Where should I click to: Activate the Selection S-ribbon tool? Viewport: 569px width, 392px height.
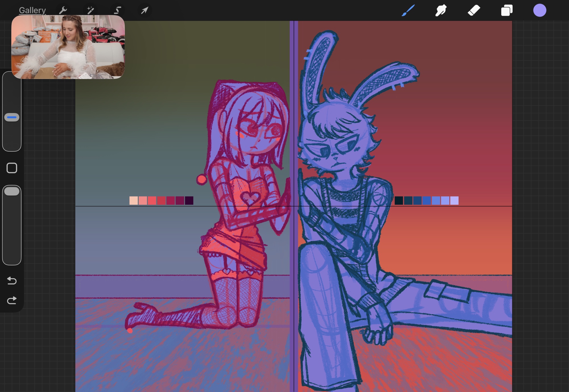(x=117, y=11)
